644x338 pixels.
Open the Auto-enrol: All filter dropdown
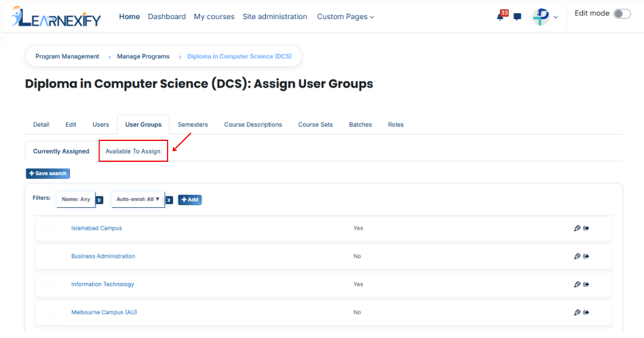138,199
